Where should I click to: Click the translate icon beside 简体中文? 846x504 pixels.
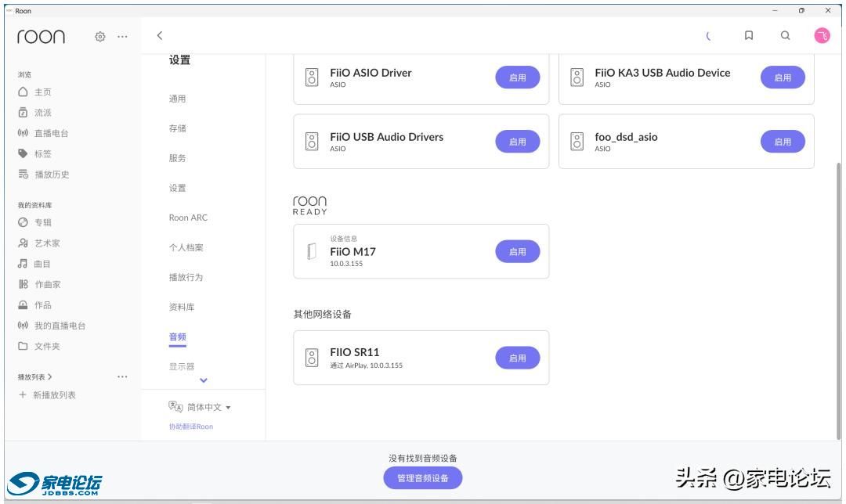pos(175,406)
